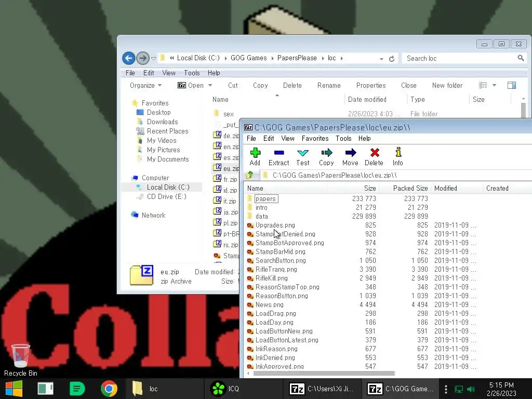Select fr.zip archive in Explorer
Image resolution: width=532 pixels, height=399 pixels.
point(225,179)
